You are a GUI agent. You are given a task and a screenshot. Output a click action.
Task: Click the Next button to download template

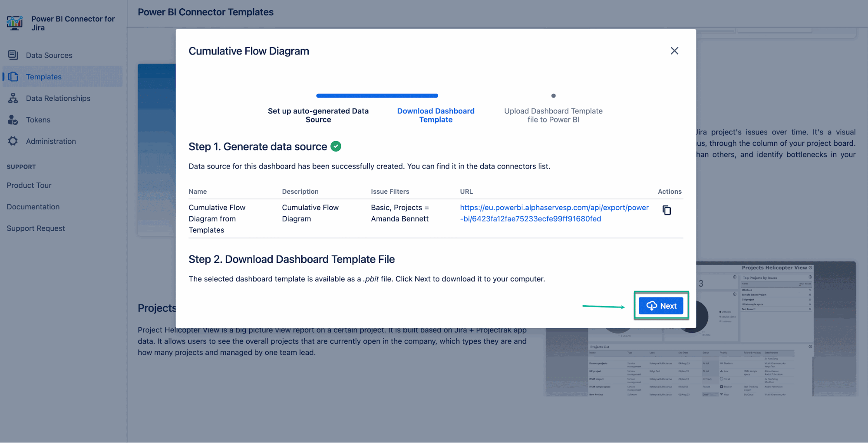pyautogui.click(x=661, y=306)
